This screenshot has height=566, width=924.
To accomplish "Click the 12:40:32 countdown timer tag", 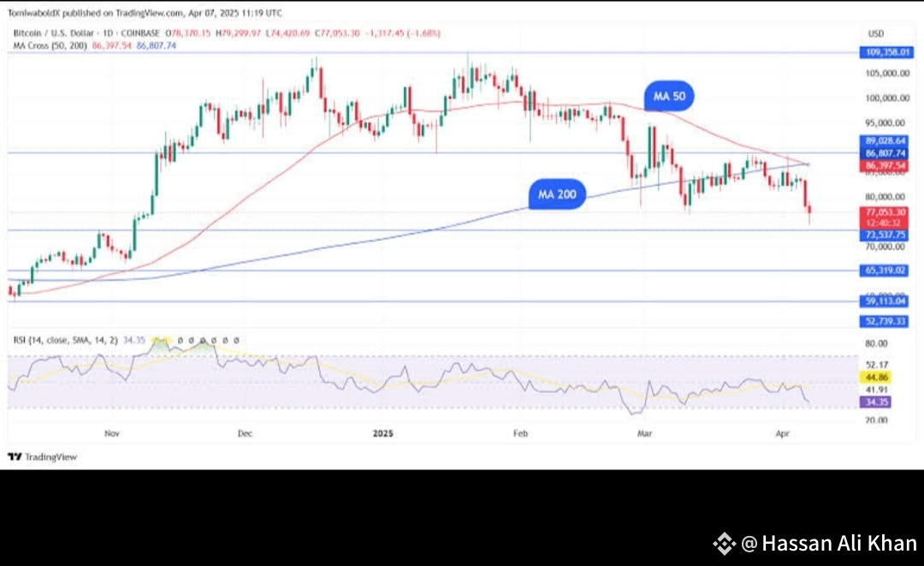I will (885, 223).
